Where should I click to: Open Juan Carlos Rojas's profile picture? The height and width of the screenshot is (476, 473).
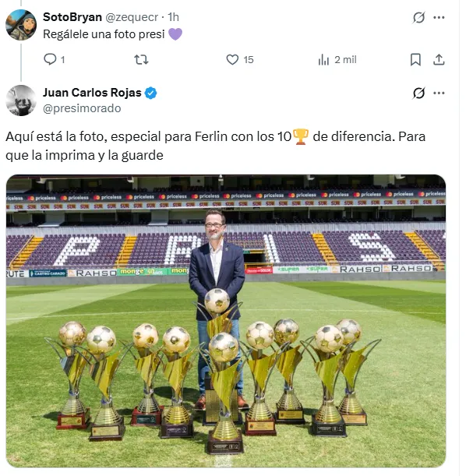[x=21, y=100]
